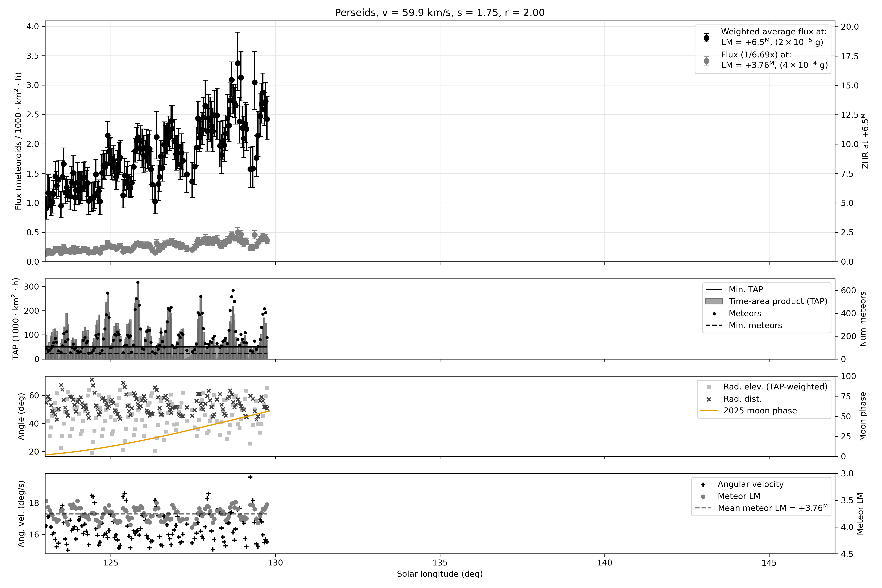Screen dimensions: 882x588
Task: Click orange line sample beside '2025 moon phase'
Action: coord(709,411)
